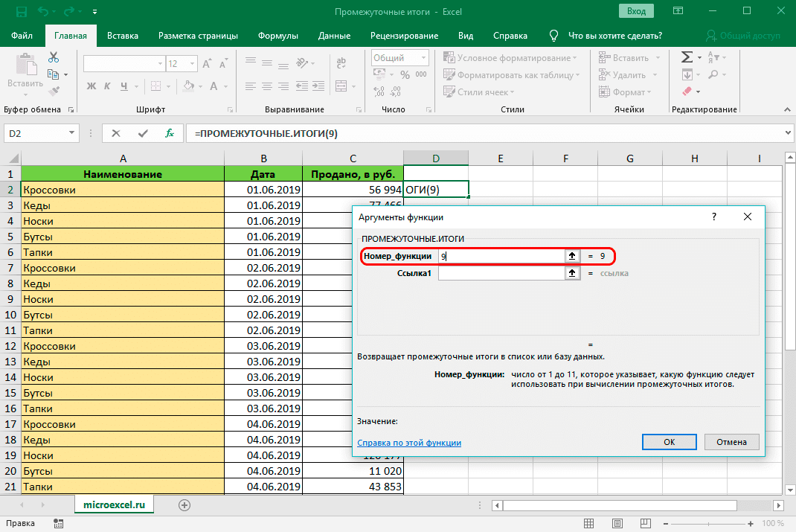Expand the formula bar chevron
The image size is (796, 532).
(x=788, y=133)
